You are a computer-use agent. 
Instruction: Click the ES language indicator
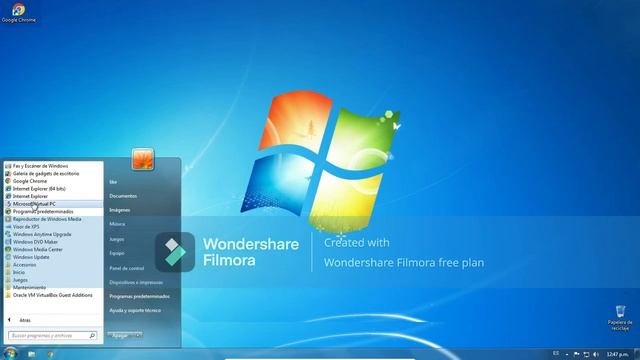tap(556, 353)
